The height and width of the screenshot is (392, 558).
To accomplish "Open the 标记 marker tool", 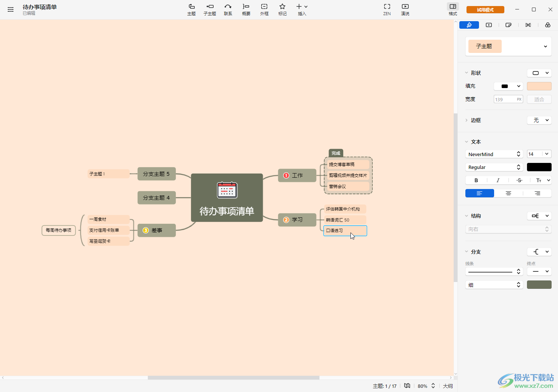I will [x=282, y=9].
